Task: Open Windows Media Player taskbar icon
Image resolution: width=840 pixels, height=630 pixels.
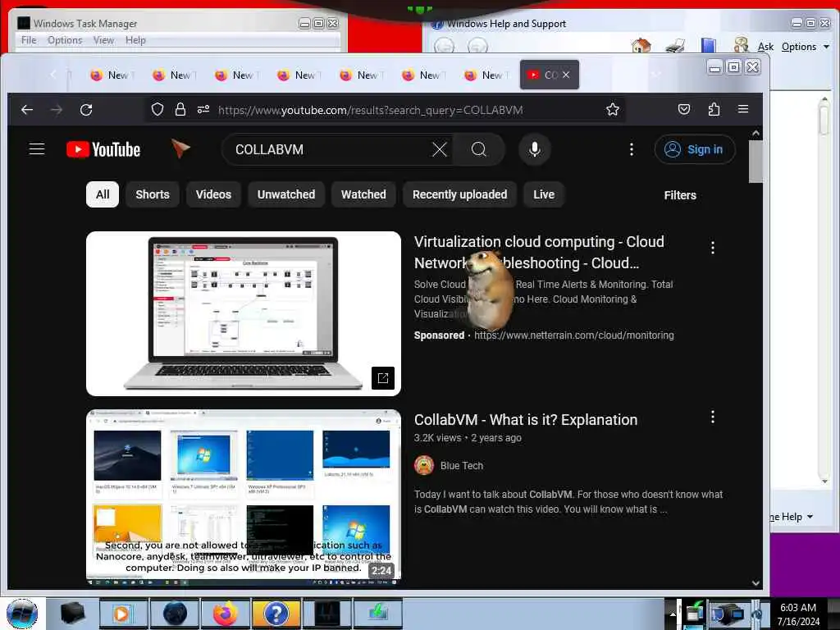Action: [123, 614]
